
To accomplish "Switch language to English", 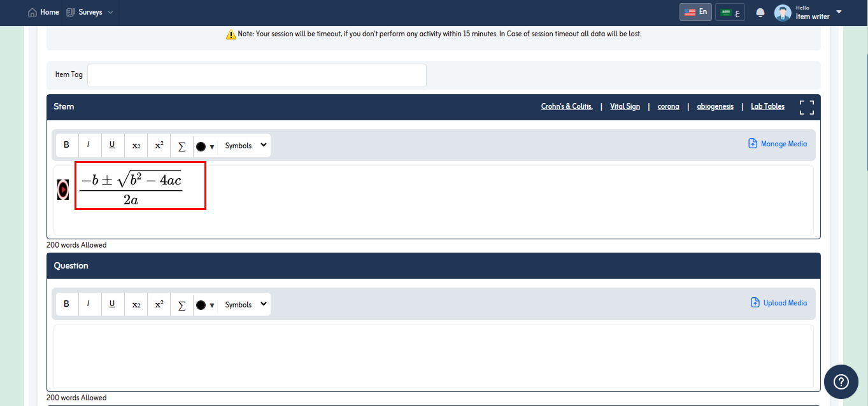I will coord(695,12).
